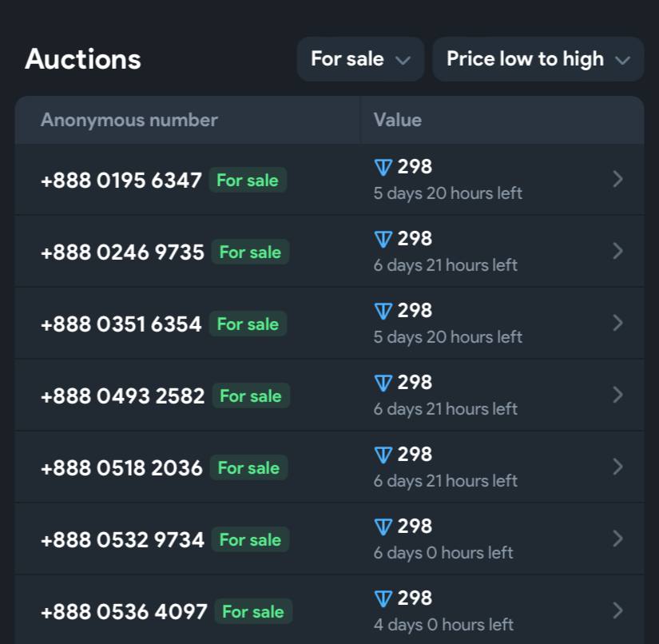Click the TON icon in the +888 0246 9735 row
Image resolution: width=659 pixels, height=644 pixels.
click(x=383, y=239)
